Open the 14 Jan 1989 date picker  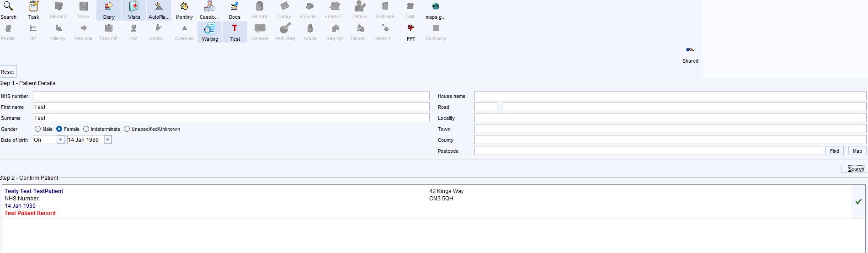pyautogui.click(x=108, y=140)
